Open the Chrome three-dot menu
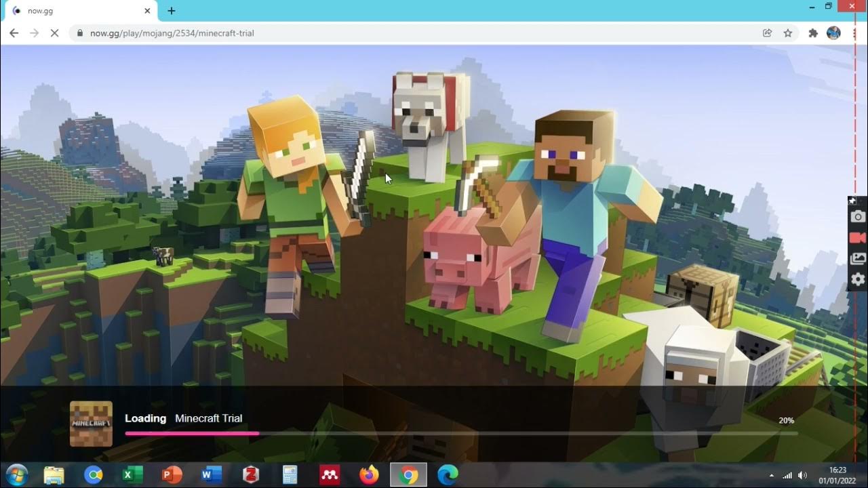 click(854, 33)
